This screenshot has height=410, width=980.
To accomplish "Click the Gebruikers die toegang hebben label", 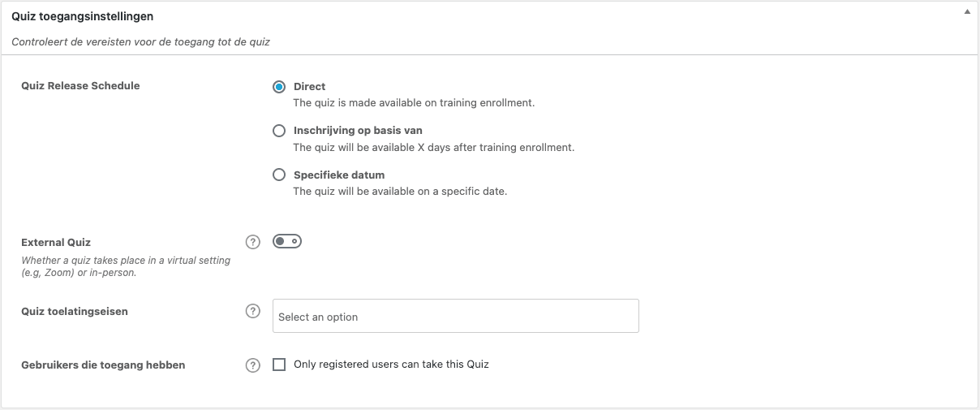I will [x=103, y=365].
